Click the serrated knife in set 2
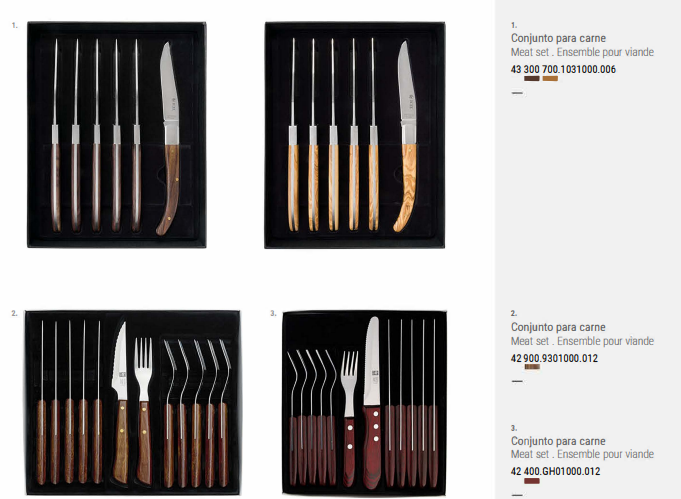The image size is (681, 499). click(x=120, y=402)
